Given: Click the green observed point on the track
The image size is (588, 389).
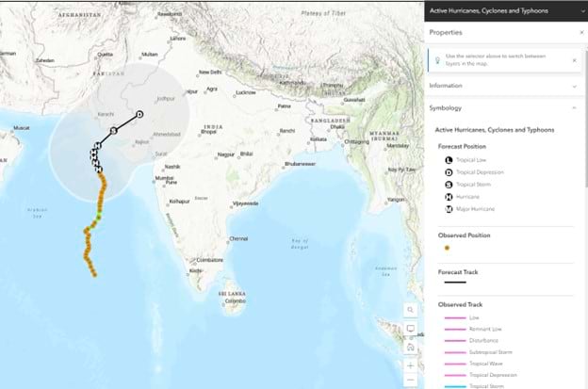Looking at the screenshot, I should click(x=99, y=217).
